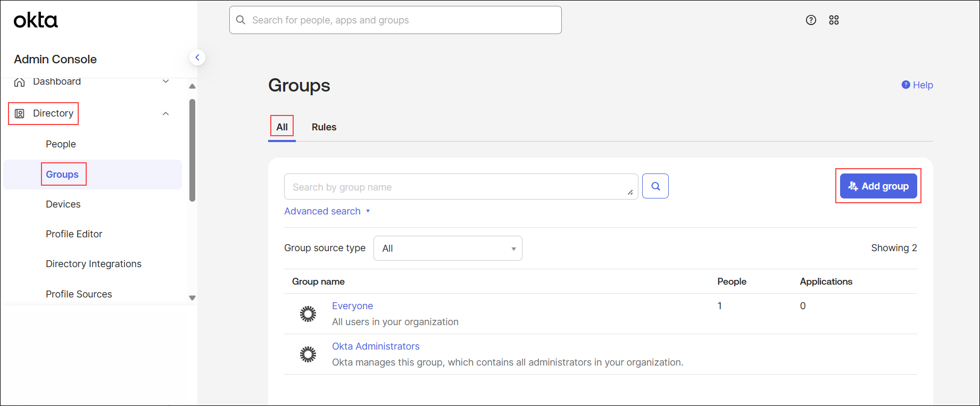The height and width of the screenshot is (406, 980).
Task: Click the blue Help question icon
Action: (906, 85)
